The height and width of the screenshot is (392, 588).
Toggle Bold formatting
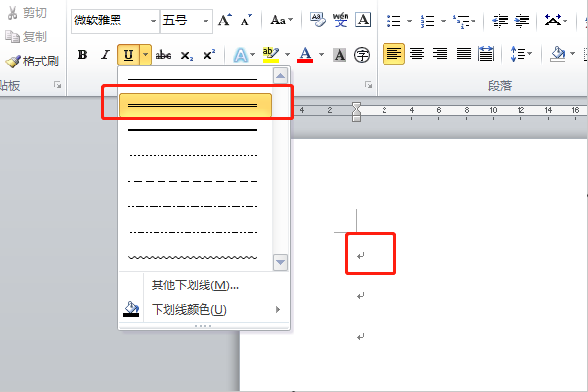pyautogui.click(x=82, y=55)
